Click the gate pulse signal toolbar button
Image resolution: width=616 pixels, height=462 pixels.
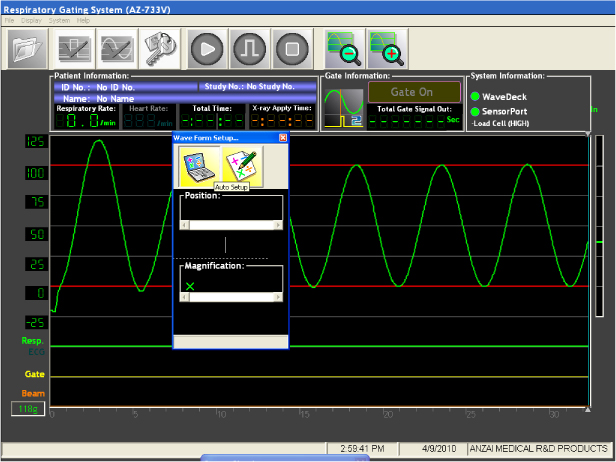pos(248,48)
